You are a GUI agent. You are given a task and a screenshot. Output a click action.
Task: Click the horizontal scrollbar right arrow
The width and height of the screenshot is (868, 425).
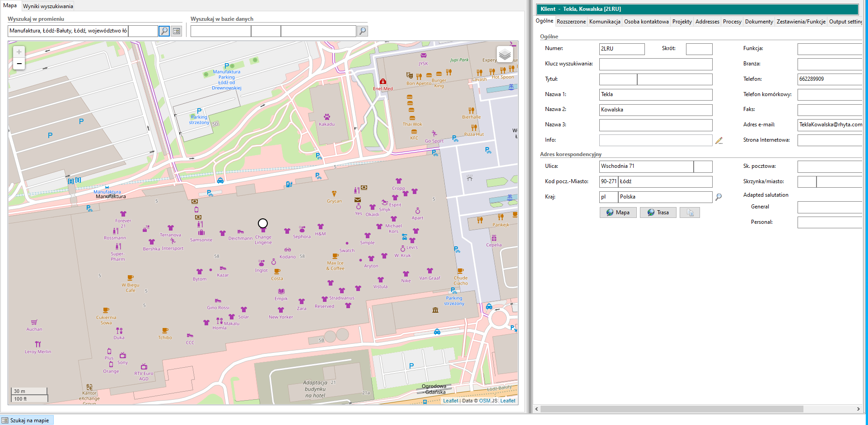(858, 409)
